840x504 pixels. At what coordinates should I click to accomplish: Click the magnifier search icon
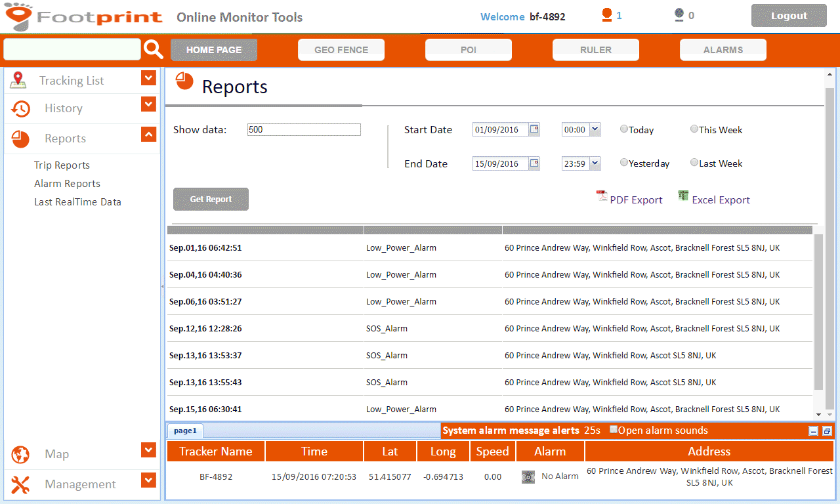tap(153, 49)
